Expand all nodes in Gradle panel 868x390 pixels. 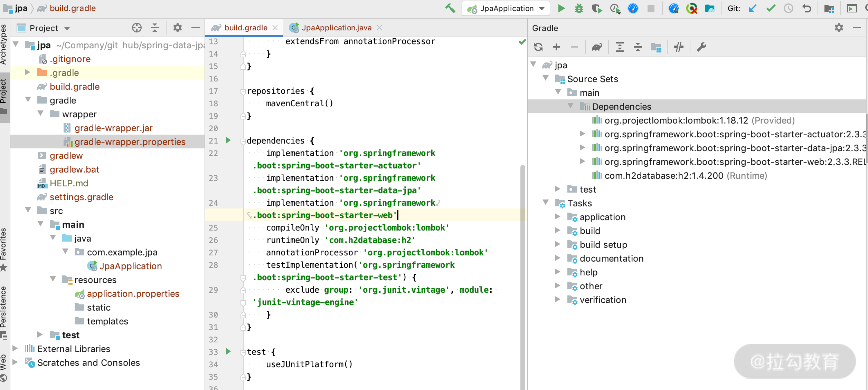(620, 47)
